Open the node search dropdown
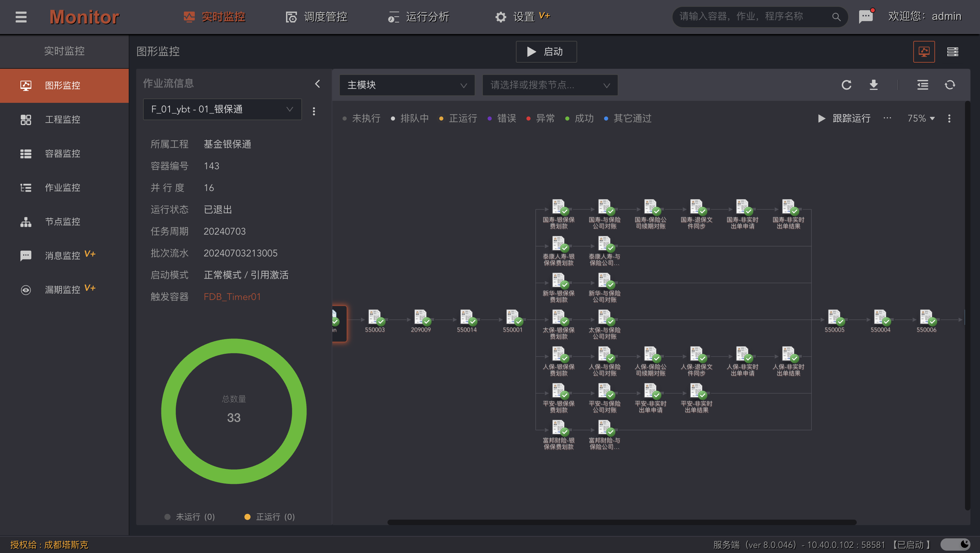This screenshot has width=980, height=553. (x=550, y=85)
